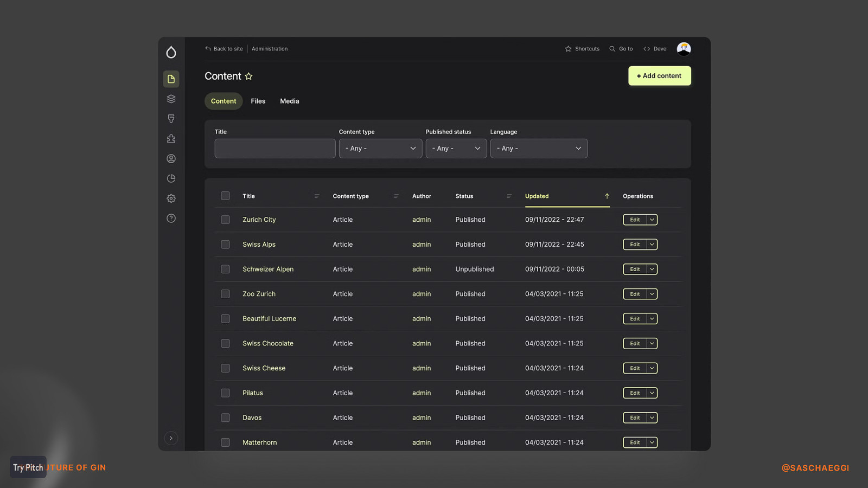This screenshot has width=868, height=488.
Task: Click the Go to search icon
Action: point(612,49)
